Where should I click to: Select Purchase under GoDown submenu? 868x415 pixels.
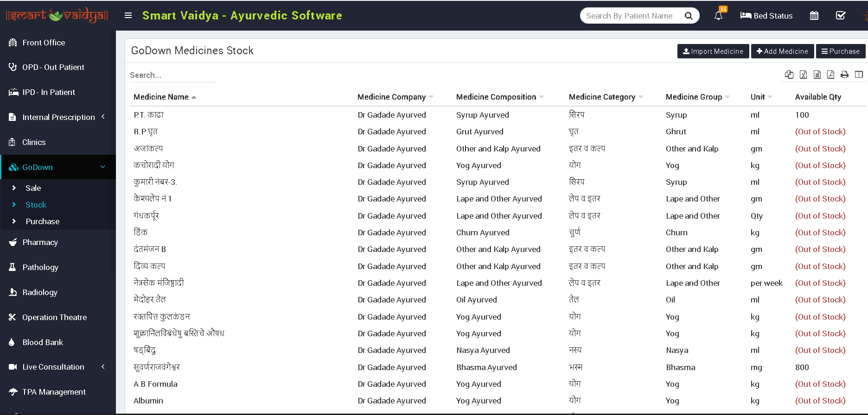(42, 221)
